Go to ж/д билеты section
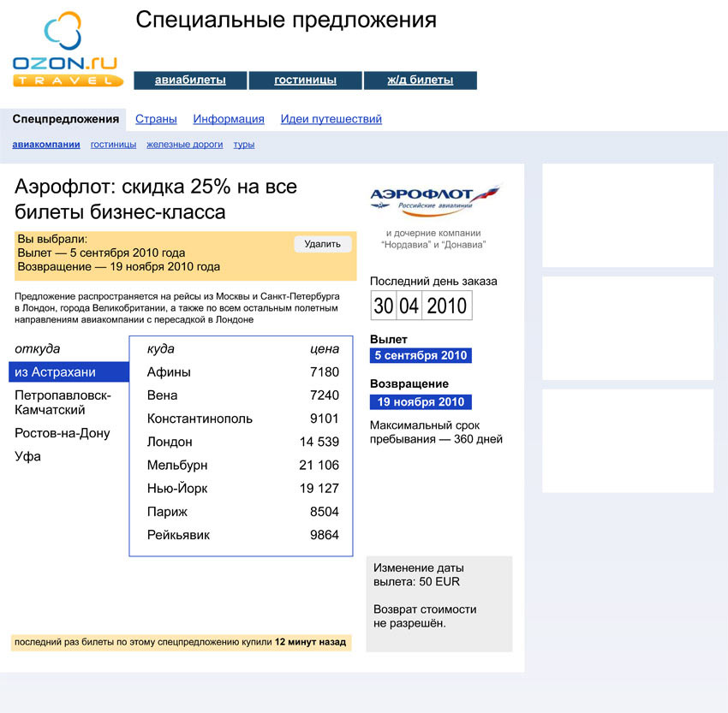Screen dimensions: 728x713 [420, 80]
